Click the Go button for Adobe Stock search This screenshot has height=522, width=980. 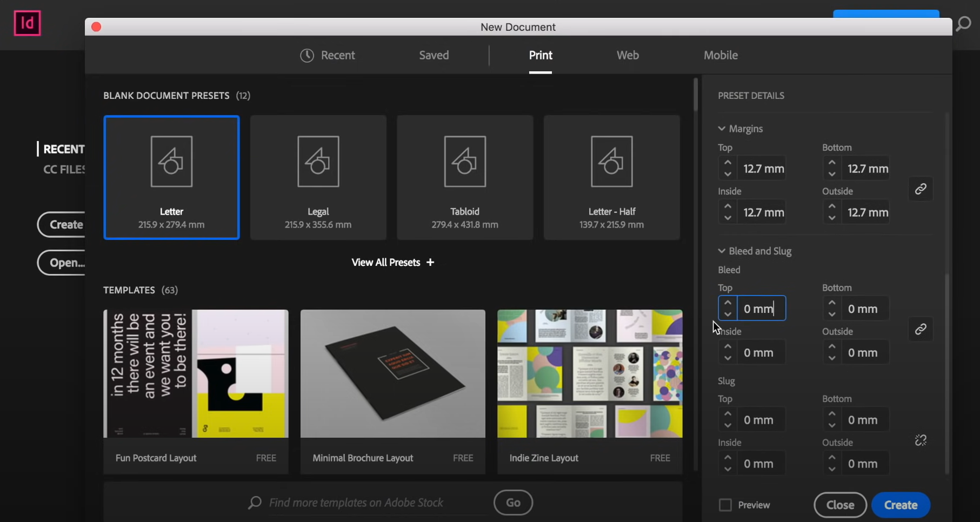[512, 503]
